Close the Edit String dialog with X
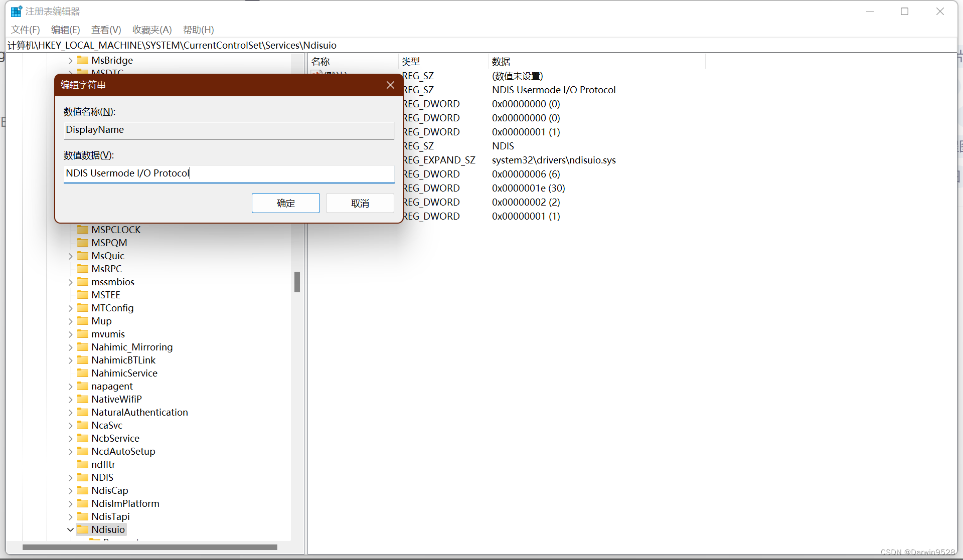This screenshot has height=560, width=963. [x=390, y=85]
